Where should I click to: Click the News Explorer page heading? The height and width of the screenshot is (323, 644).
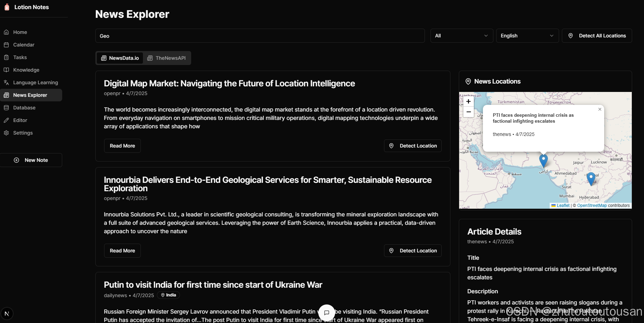(x=132, y=14)
